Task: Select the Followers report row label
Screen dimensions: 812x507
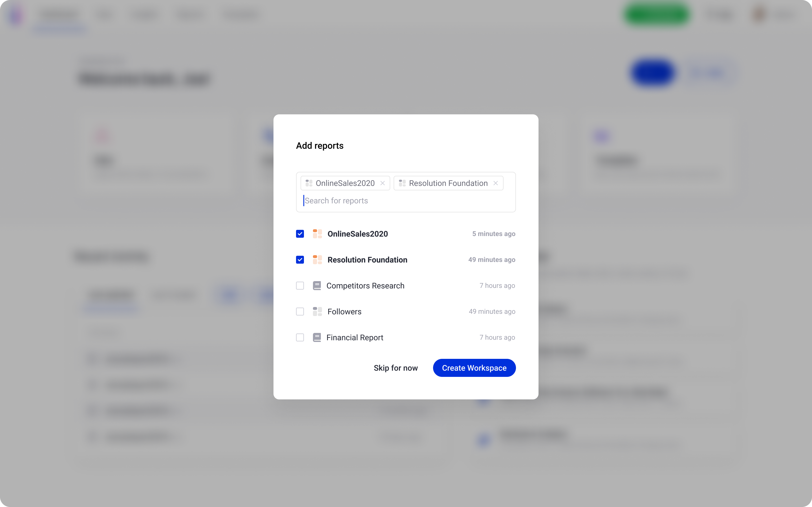Action: (344, 312)
